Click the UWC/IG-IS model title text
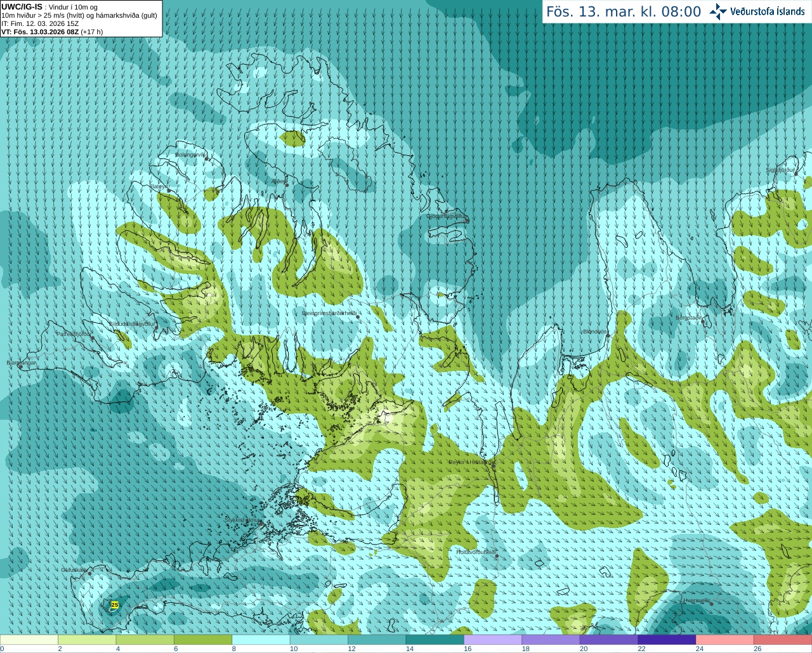 [22, 7]
